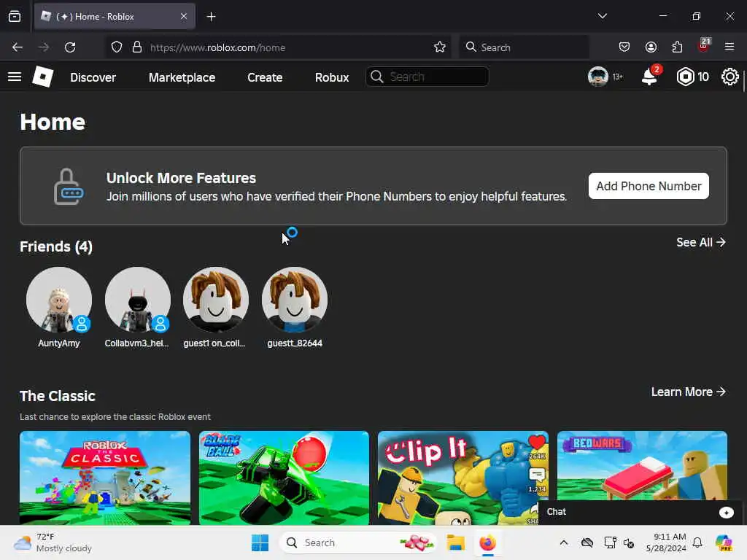Open the Create menu item
This screenshot has width=747, height=560.
pyautogui.click(x=265, y=77)
